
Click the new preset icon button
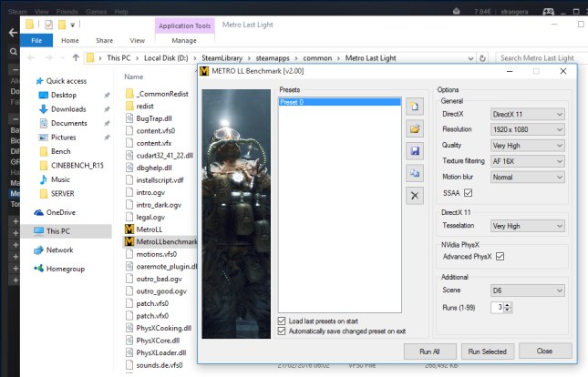[416, 107]
